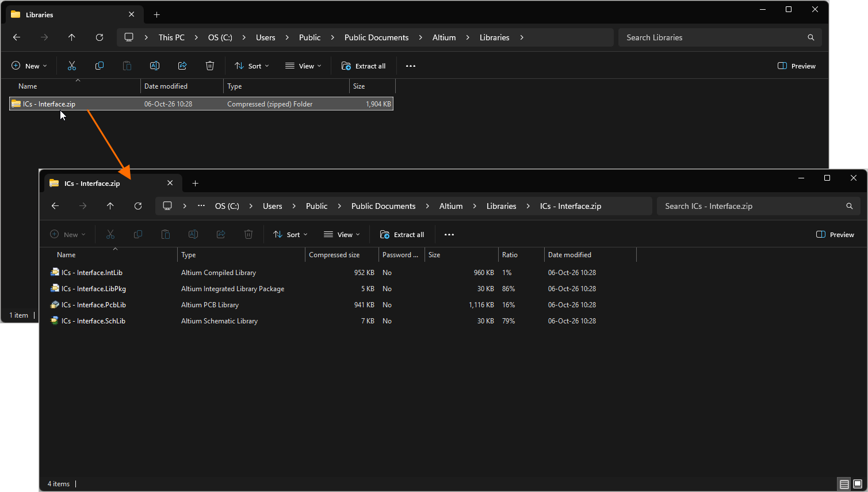Open New dropdown in Libraries window
The width and height of the screenshot is (868, 492).
point(29,66)
